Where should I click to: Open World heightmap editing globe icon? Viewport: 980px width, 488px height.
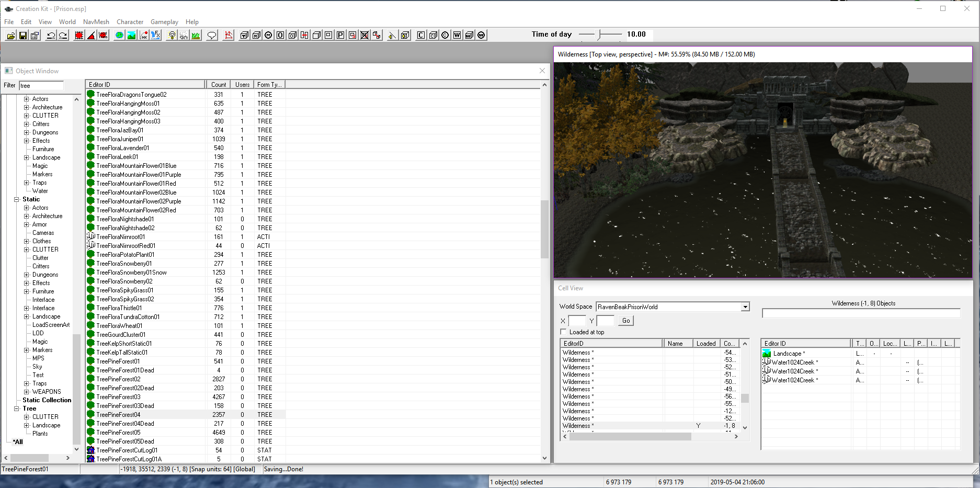119,35
